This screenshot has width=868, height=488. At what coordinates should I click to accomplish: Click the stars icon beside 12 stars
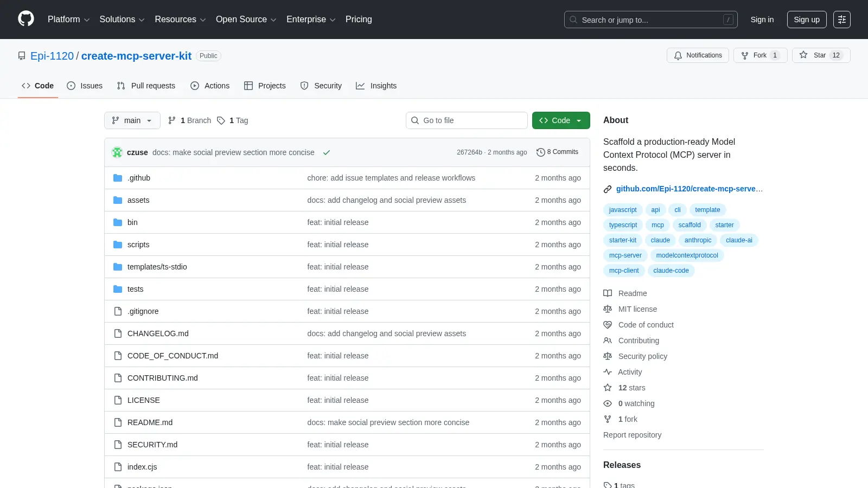click(x=608, y=388)
